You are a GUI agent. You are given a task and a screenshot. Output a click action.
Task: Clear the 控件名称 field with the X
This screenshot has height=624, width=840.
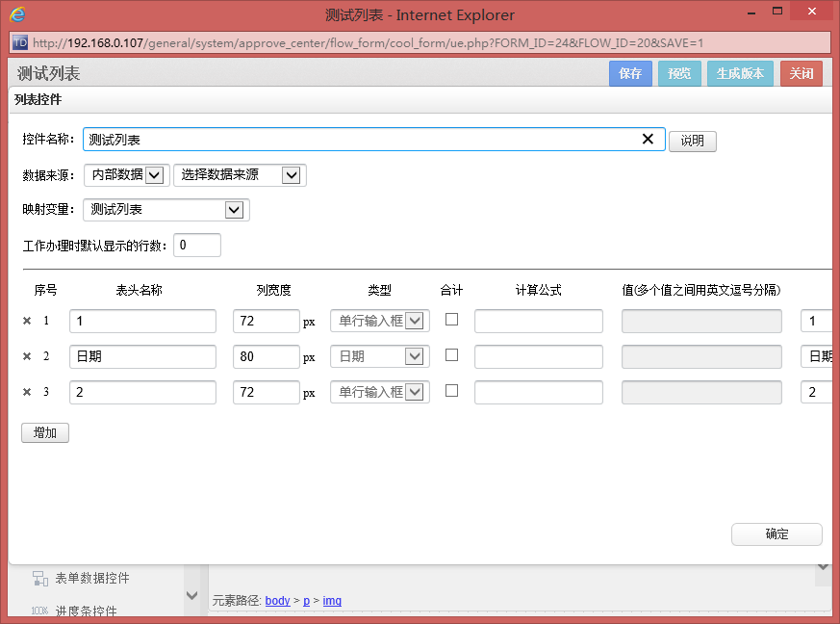[648, 140]
